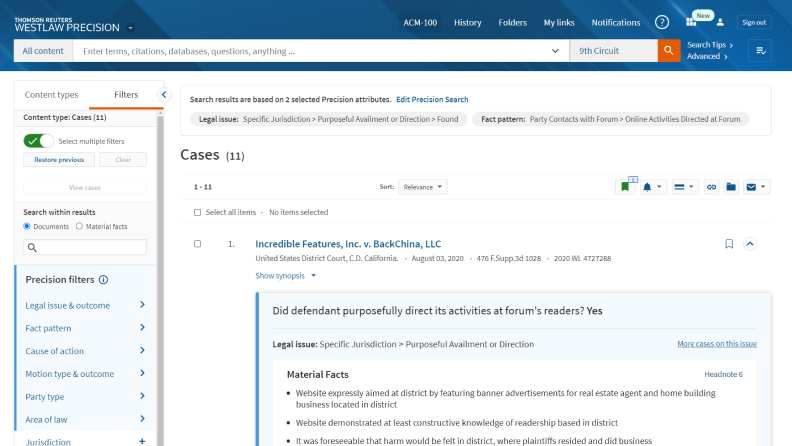Expand the Show synopsis section
The width and height of the screenshot is (792, 446).
click(x=285, y=275)
